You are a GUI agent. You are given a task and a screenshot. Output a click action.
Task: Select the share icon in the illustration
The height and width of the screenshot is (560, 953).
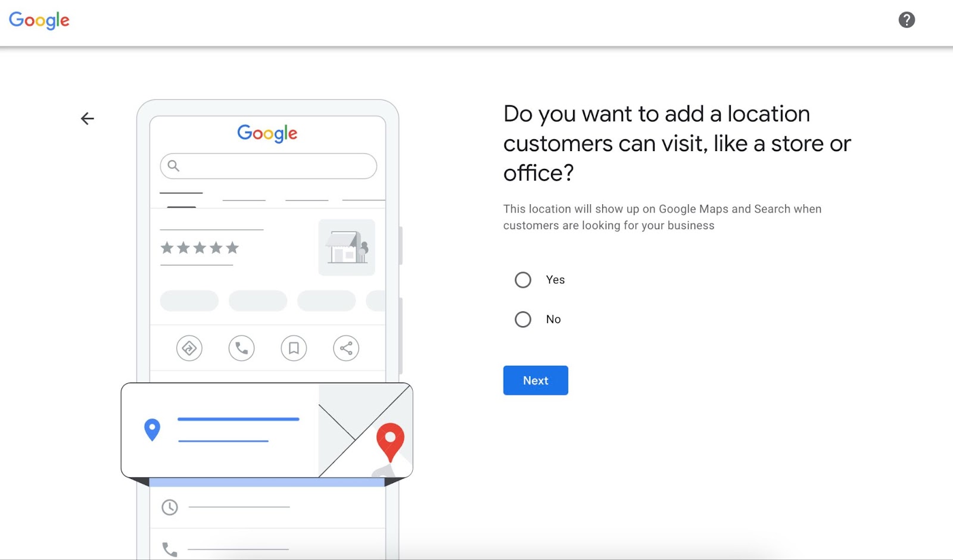point(346,348)
